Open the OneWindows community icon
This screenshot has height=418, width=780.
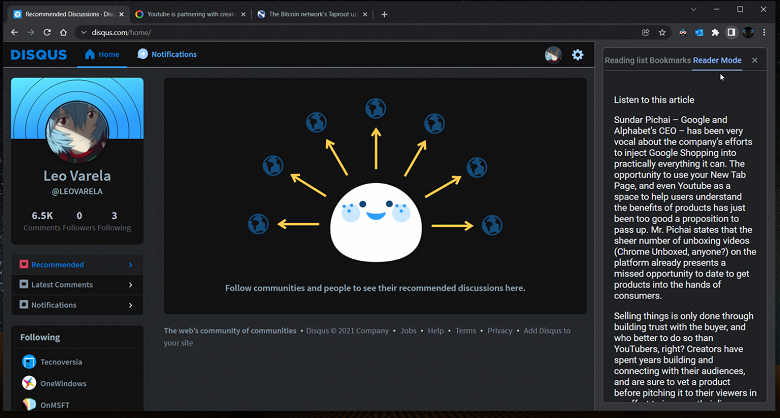pyautogui.click(x=30, y=383)
